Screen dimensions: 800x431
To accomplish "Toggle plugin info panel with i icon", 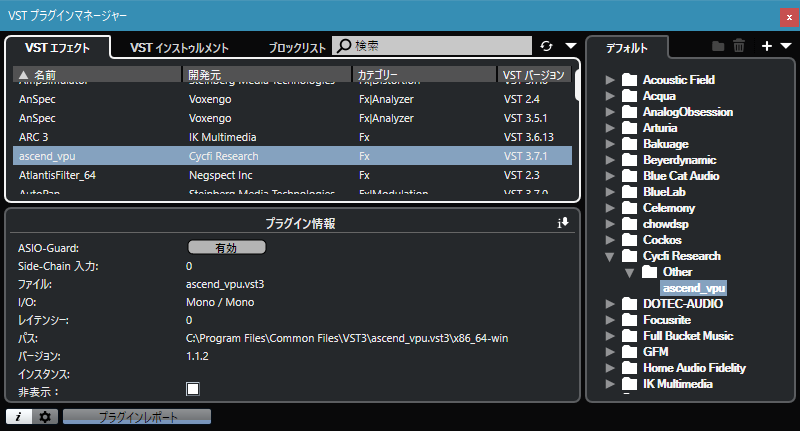I will pos(19,417).
